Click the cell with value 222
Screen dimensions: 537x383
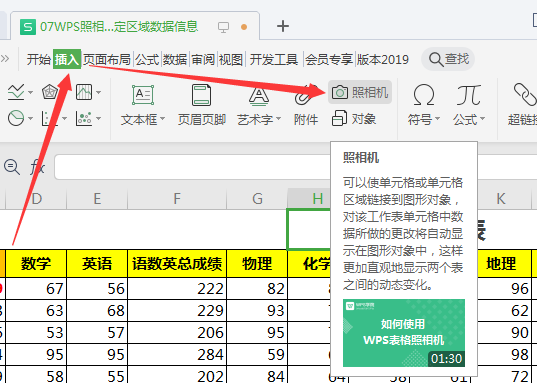point(177,288)
